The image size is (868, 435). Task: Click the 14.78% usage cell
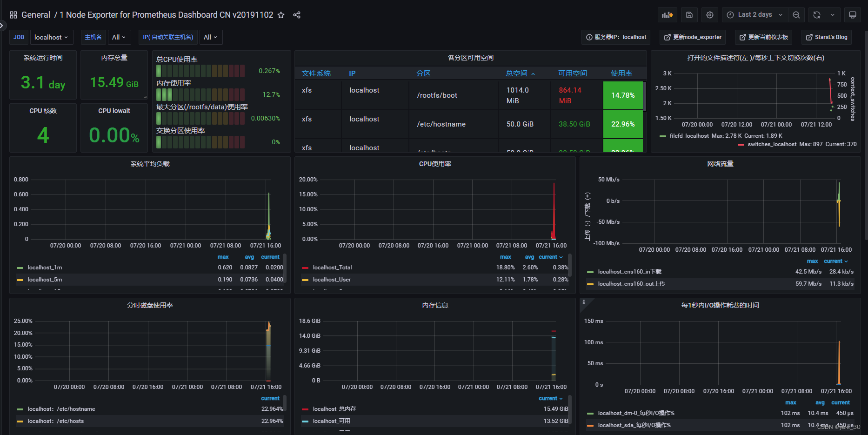point(623,95)
